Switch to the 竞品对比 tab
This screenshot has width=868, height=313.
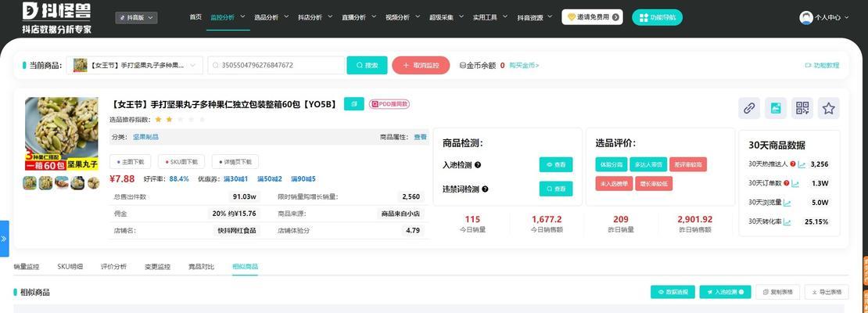201,267
